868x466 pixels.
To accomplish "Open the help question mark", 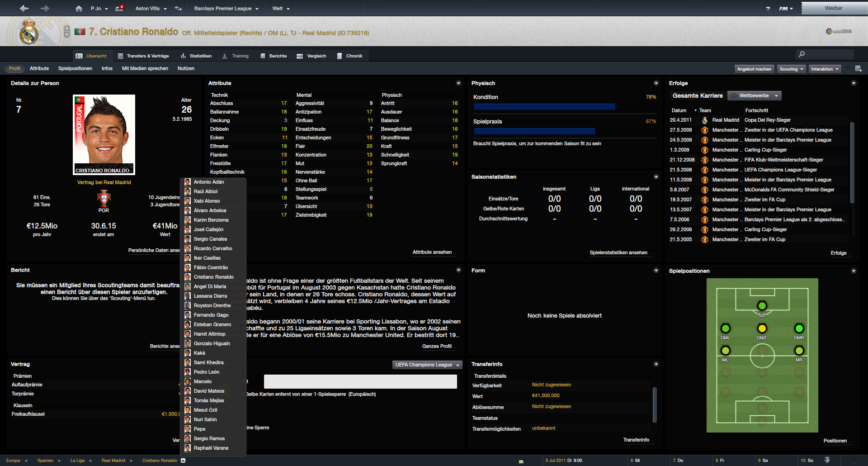I will click(768, 9).
